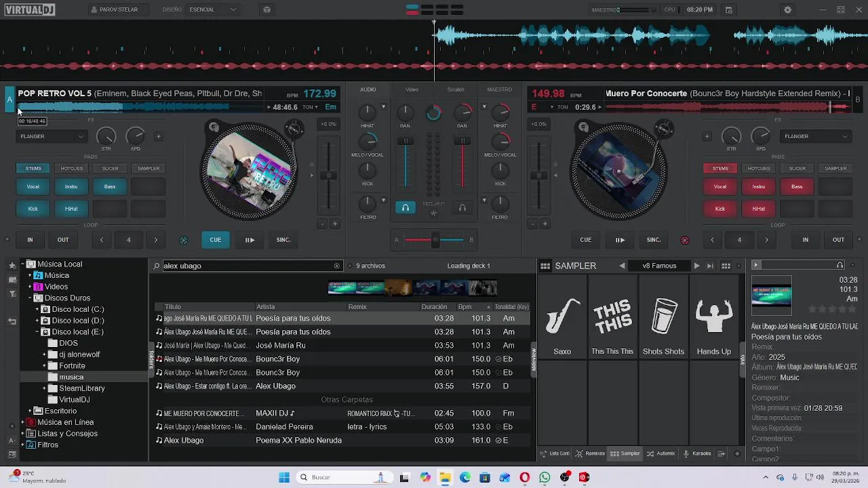Collapse Discos Duros tree node
Image resolution: width=868 pixels, height=488 pixels.
[30, 298]
